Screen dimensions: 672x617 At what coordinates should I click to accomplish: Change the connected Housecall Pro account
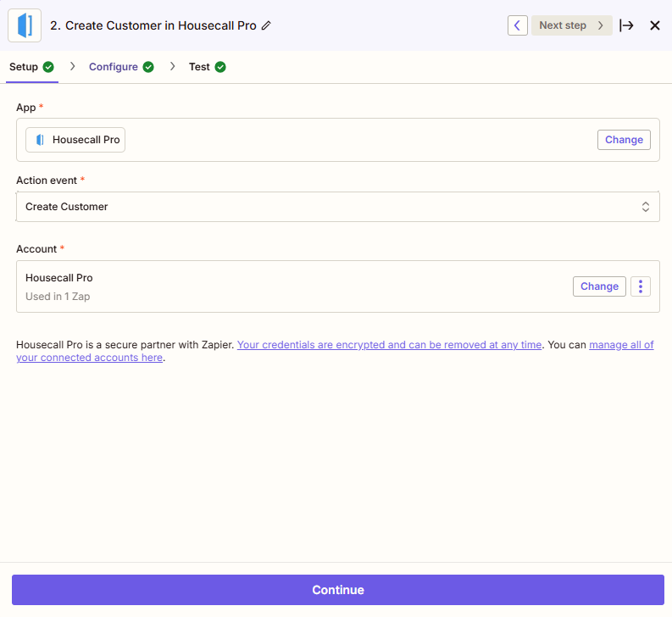(x=599, y=286)
